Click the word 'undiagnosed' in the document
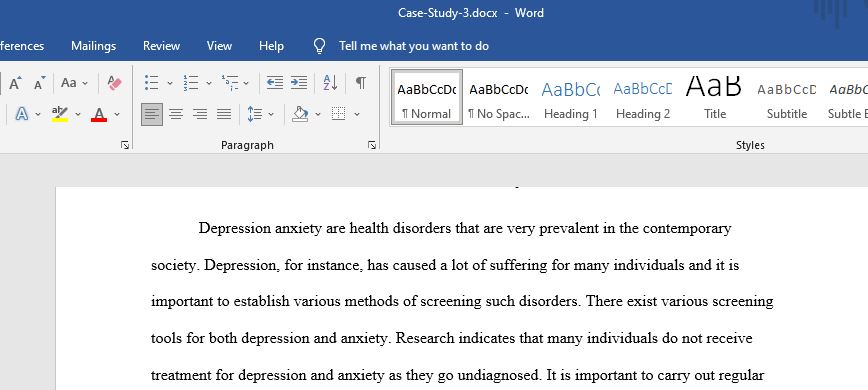This screenshot has height=390, width=868. (497, 376)
